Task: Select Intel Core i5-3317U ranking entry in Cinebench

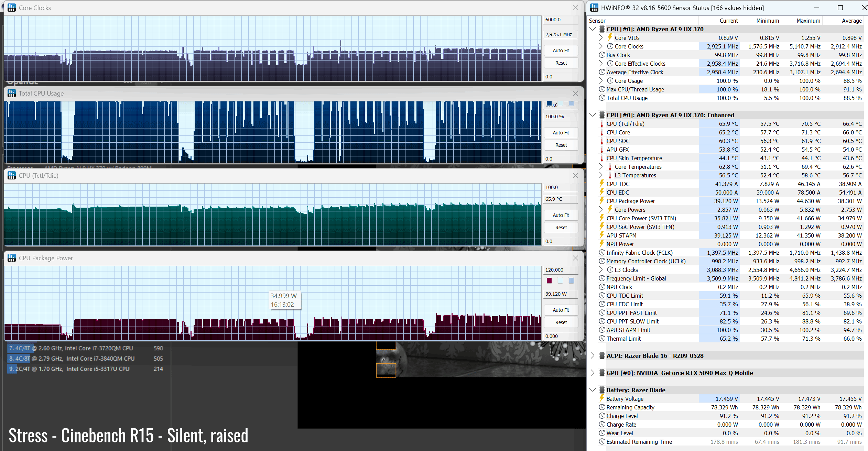Action: 86,369
